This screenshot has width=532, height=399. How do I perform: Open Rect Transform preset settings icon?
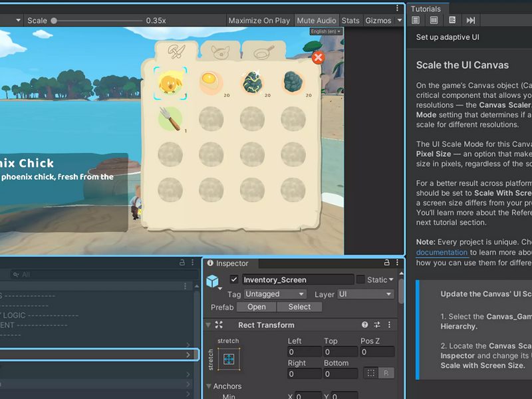(x=377, y=325)
